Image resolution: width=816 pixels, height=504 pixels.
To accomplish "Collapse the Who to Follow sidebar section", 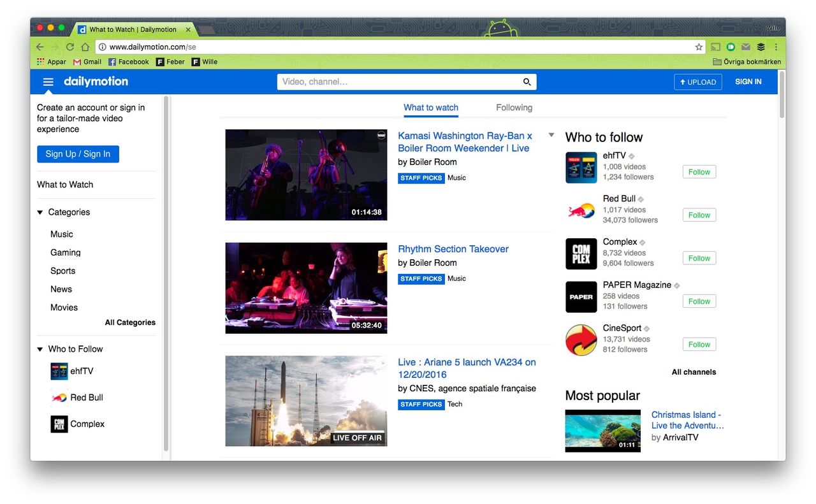I will pos(40,349).
